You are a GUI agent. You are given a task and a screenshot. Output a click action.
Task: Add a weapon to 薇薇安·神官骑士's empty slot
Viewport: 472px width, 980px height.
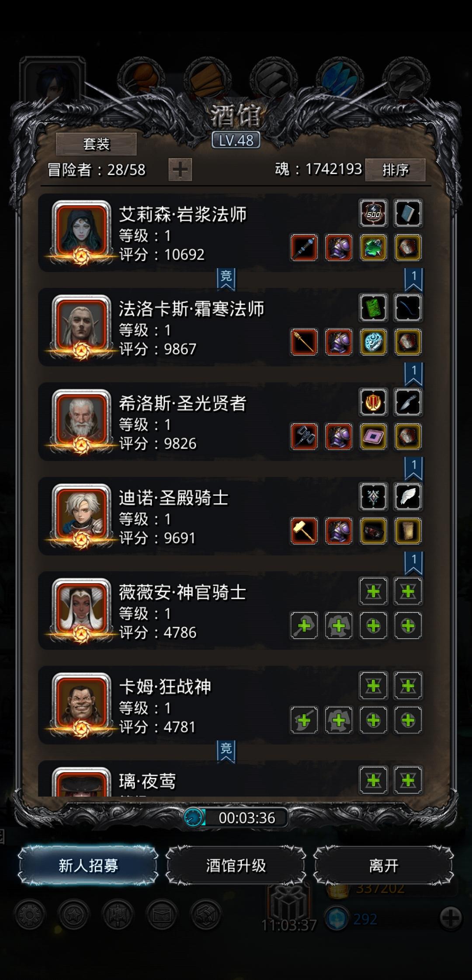click(x=304, y=625)
